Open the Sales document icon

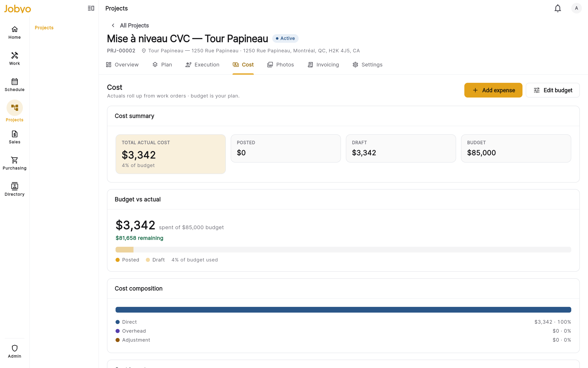coord(14,134)
